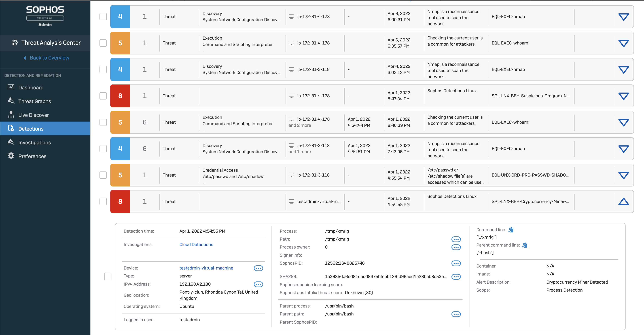Copy the Parent command line icon
644x335 pixels.
tap(524, 245)
